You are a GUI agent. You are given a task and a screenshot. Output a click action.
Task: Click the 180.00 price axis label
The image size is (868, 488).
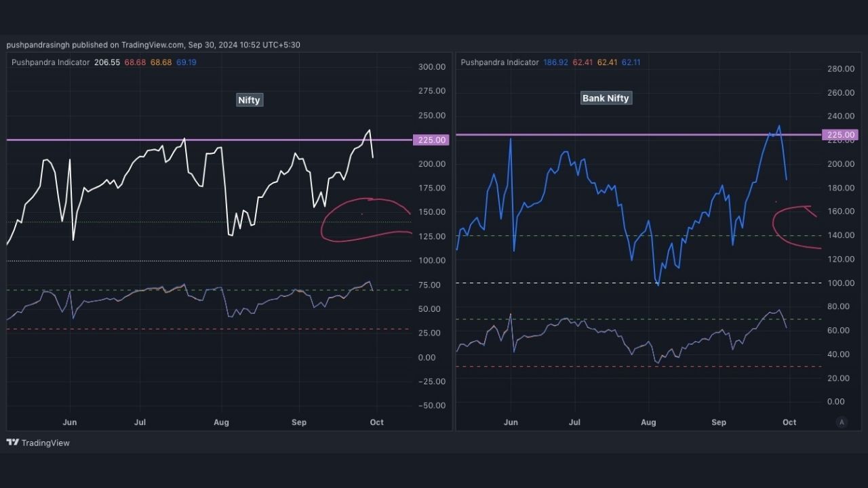coord(841,188)
